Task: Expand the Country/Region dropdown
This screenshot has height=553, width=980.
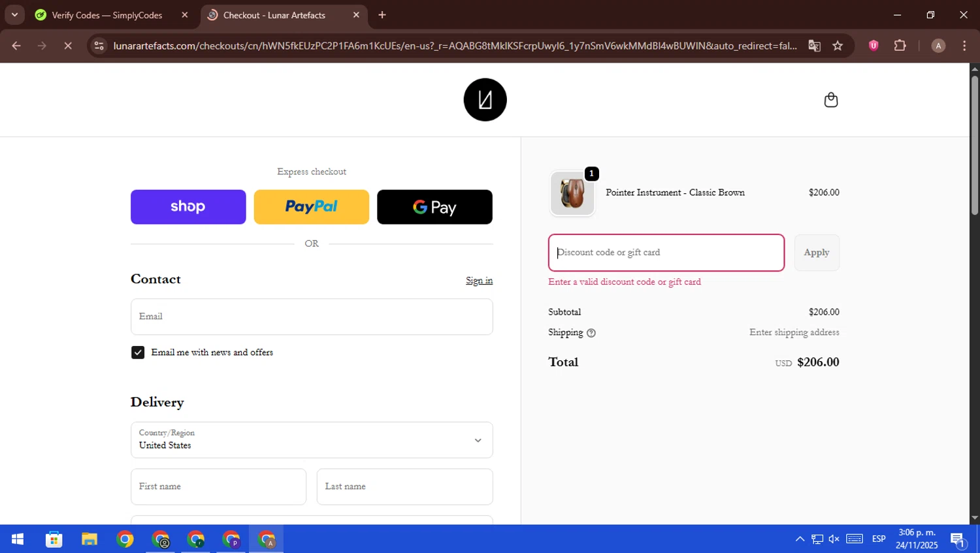Action: [x=312, y=440]
